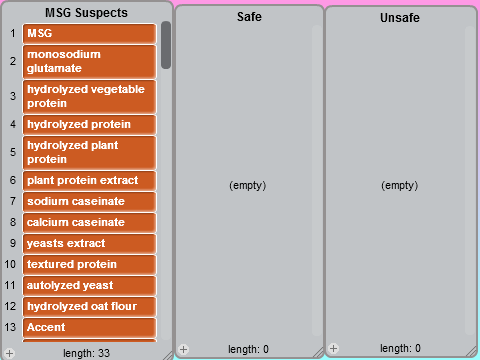
Task: Select the 'monosodium glutamate' item
Action: [x=89, y=61]
